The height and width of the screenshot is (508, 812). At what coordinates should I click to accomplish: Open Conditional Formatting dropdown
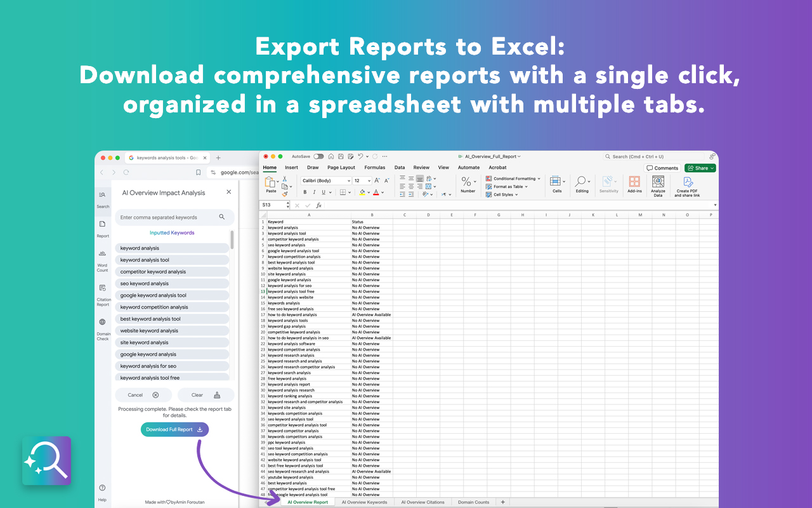[513, 178]
